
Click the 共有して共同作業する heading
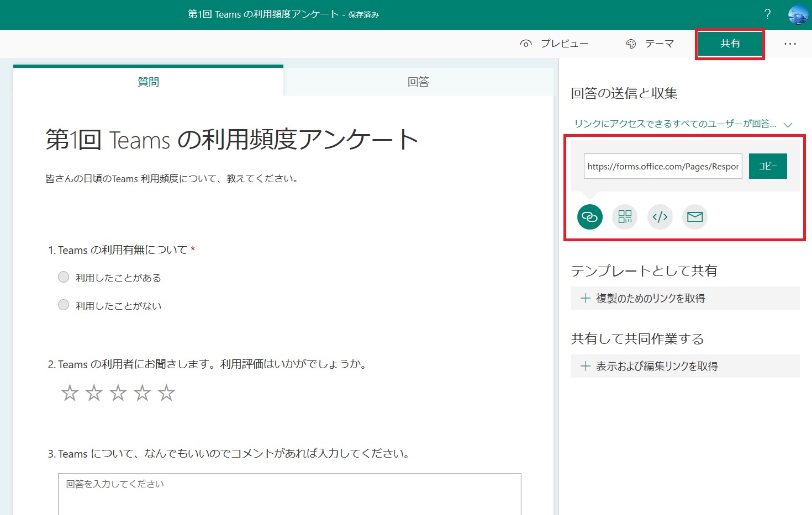click(x=637, y=339)
